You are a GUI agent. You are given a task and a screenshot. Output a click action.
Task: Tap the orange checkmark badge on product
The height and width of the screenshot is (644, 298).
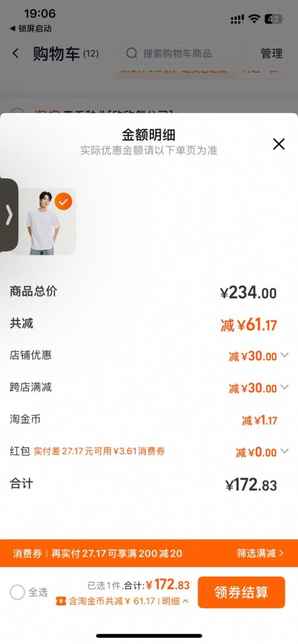[63, 202]
